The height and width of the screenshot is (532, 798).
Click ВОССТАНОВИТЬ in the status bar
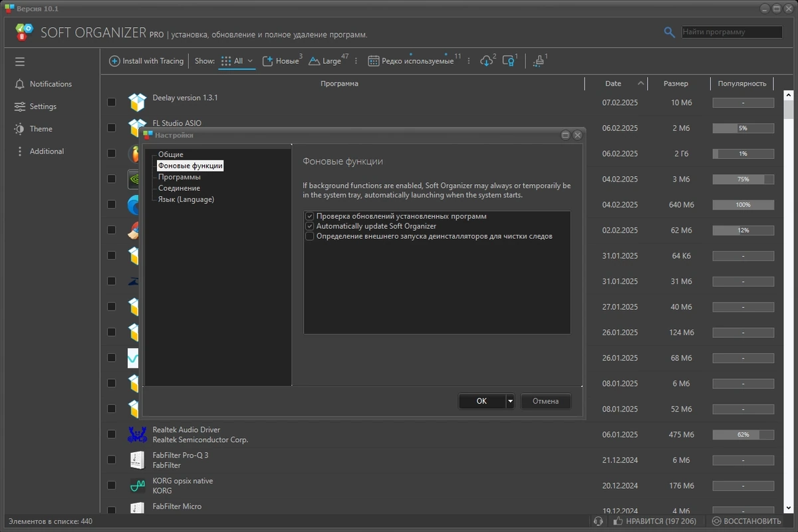[x=752, y=521]
